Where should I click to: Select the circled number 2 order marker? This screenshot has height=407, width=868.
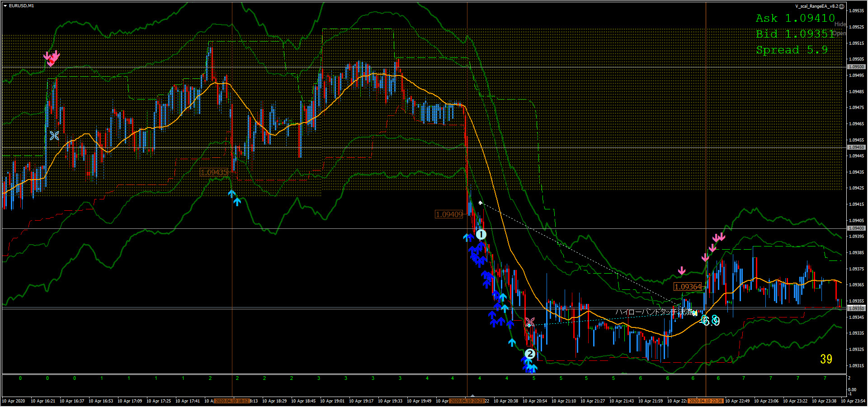pyautogui.click(x=530, y=354)
